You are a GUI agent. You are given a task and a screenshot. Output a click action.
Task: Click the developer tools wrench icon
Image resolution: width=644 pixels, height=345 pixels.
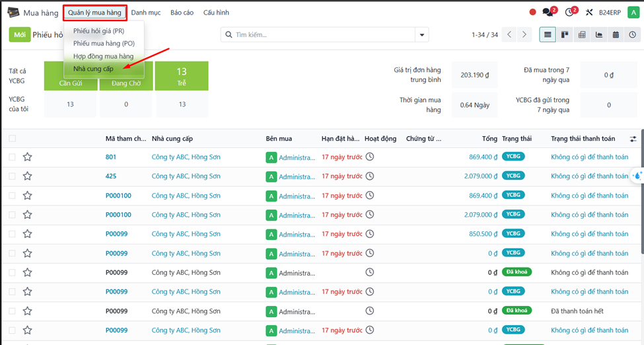(x=590, y=12)
